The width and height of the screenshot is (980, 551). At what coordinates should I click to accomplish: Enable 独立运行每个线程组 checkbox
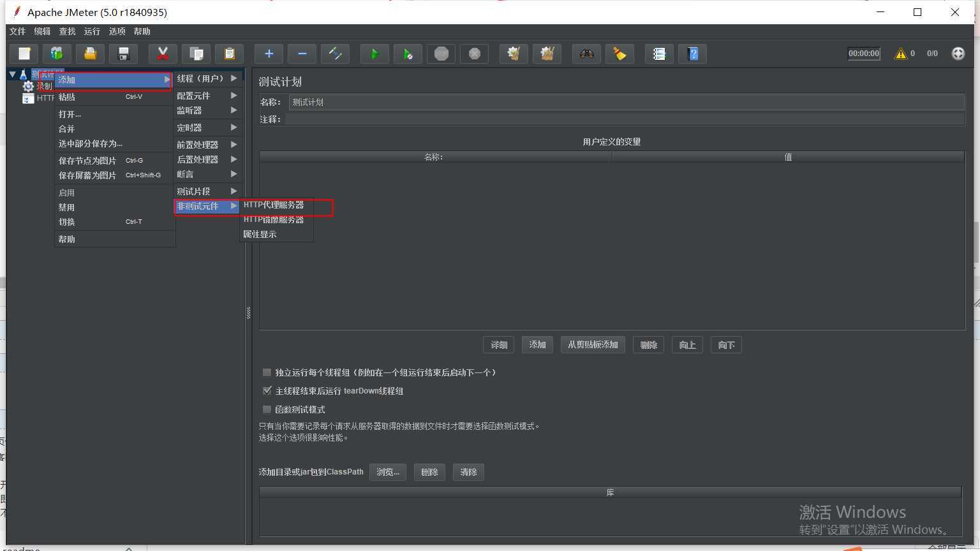coord(267,372)
